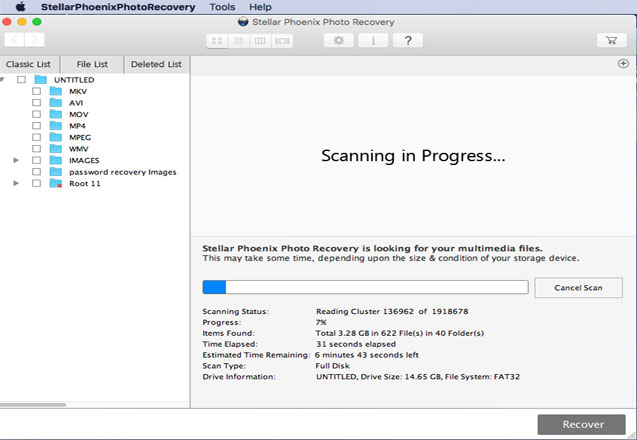Click the 'Reading Cluster 136962 of 1918678' text
This screenshot has width=637, height=440.
click(392, 312)
